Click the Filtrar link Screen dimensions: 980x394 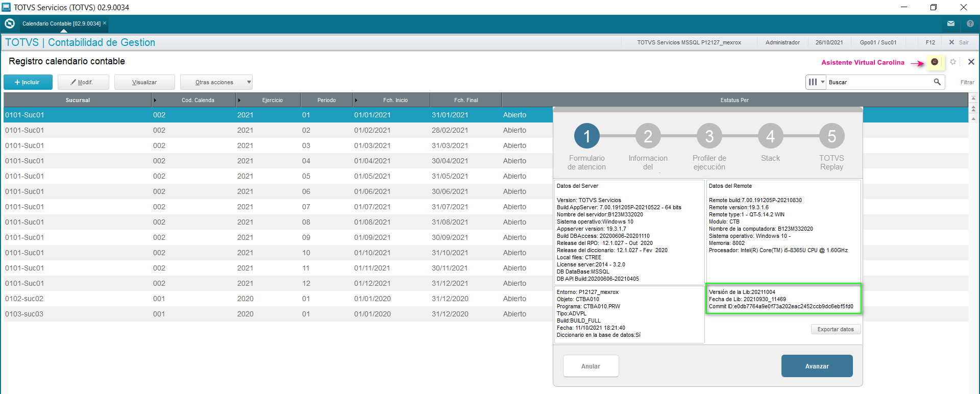tap(967, 82)
